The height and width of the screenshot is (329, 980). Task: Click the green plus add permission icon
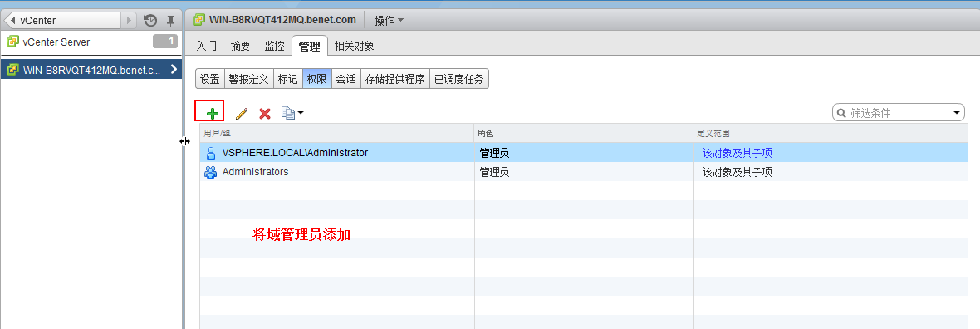[x=213, y=113]
